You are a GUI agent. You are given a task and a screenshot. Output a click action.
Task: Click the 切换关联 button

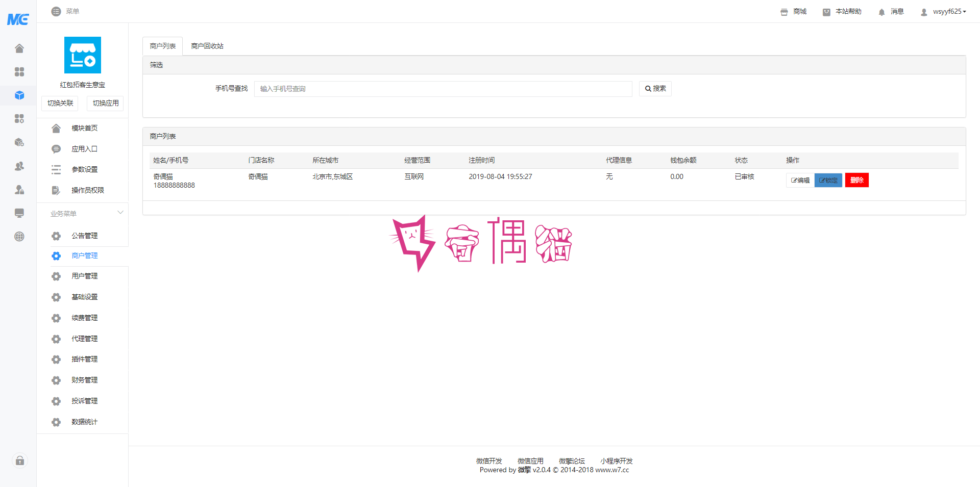coord(60,103)
